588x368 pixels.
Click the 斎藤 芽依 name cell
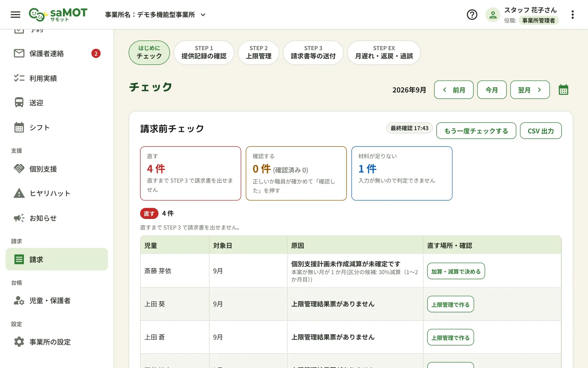[x=175, y=271]
